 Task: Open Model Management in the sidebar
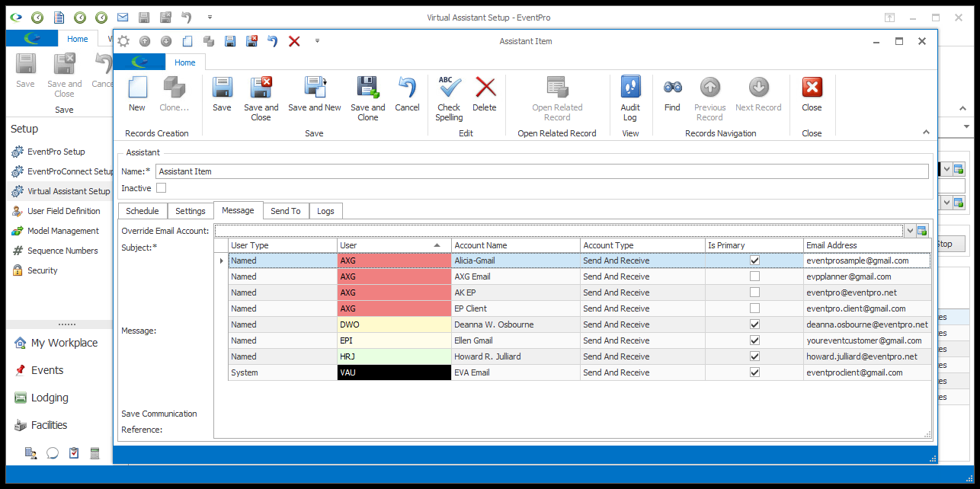pos(56,231)
